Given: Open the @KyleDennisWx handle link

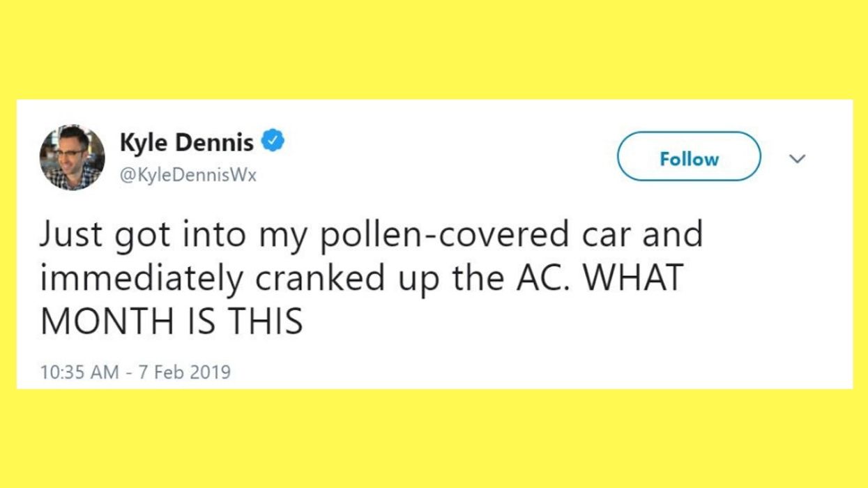Looking at the screenshot, I should (188, 176).
